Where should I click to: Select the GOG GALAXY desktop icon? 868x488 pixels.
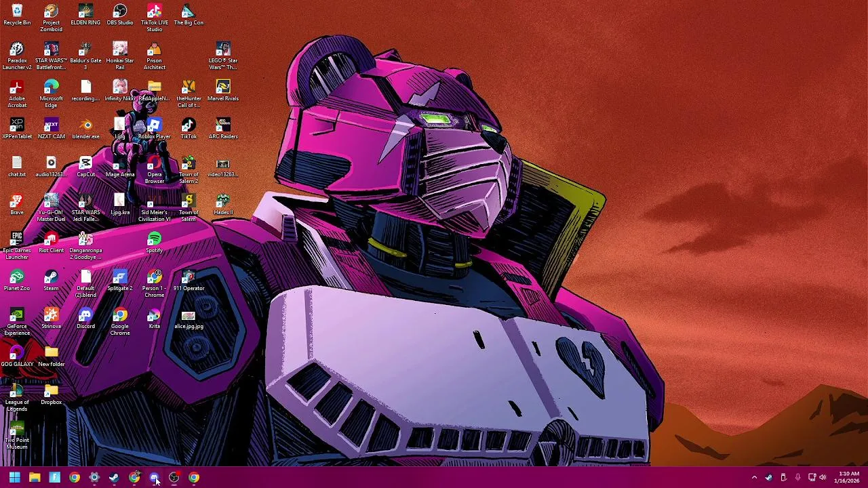[x=17, y=357]
